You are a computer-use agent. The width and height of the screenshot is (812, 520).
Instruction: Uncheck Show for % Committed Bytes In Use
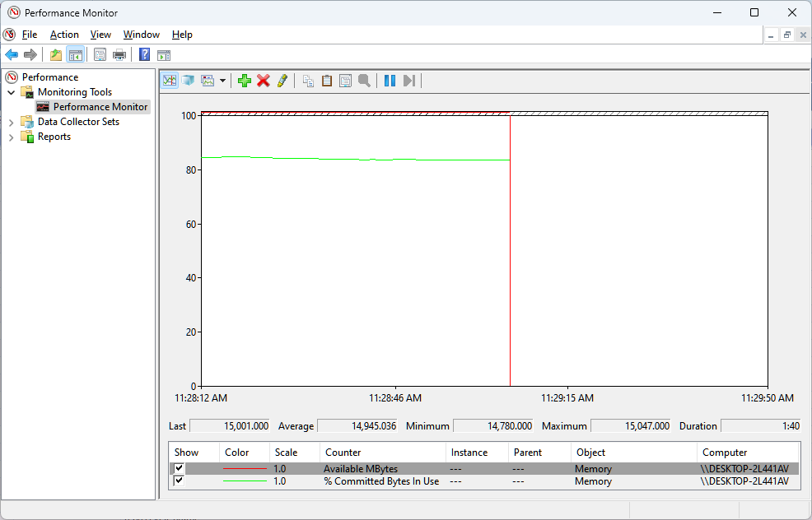point(179,481)
